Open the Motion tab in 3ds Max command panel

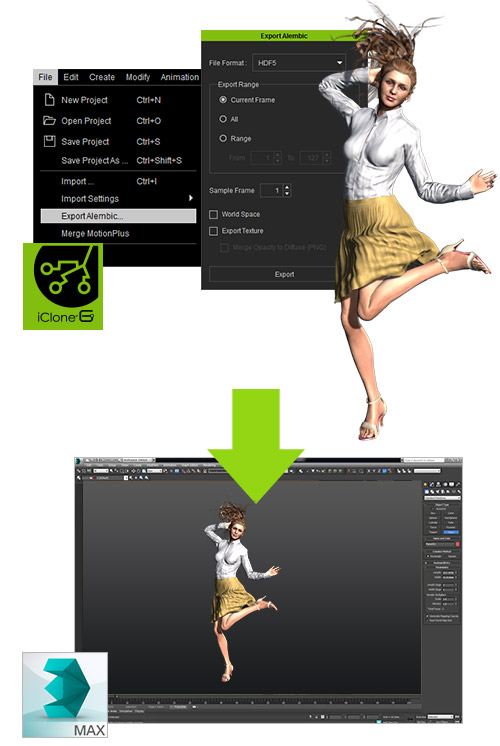point(445,484)
